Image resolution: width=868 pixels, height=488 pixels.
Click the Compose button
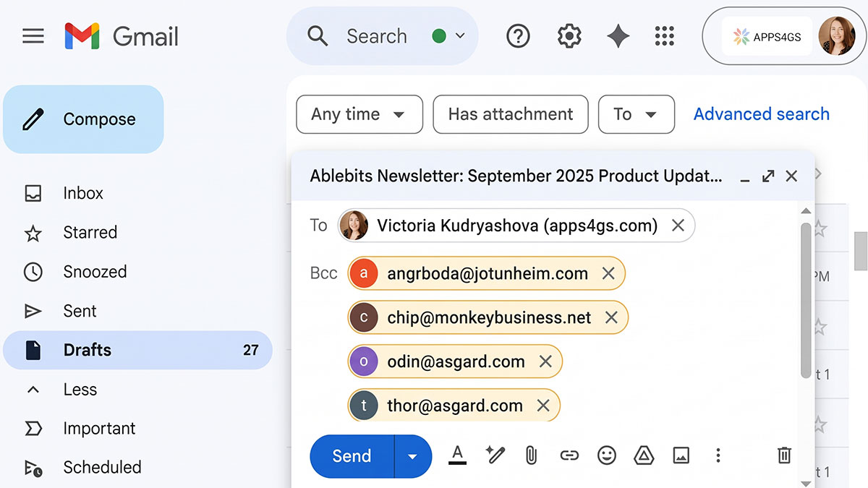pyautogui.click(x=83, y=119)
